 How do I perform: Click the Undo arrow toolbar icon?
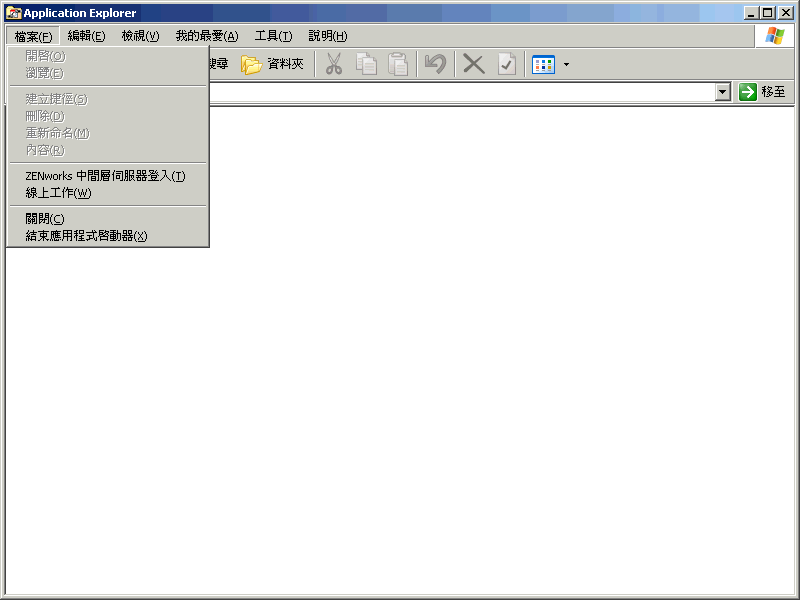click(435, 64)
